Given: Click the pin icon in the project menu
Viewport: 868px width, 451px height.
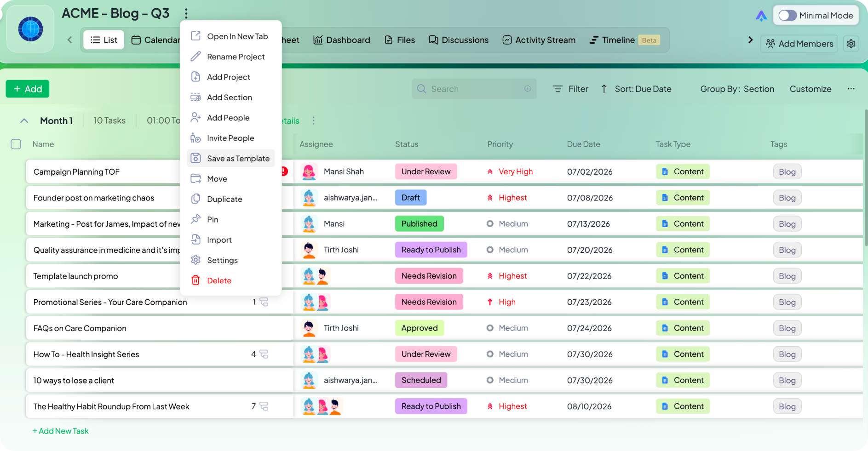Looking at the screenshot, I should click(195, 219).
